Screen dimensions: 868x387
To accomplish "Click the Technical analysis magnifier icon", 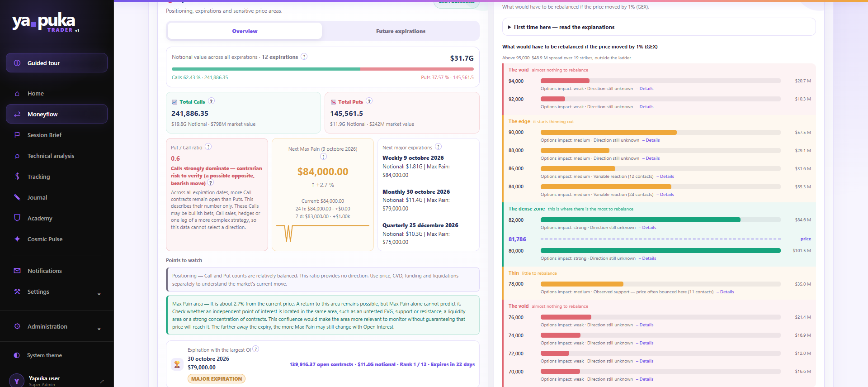I will tap(17, 156).
